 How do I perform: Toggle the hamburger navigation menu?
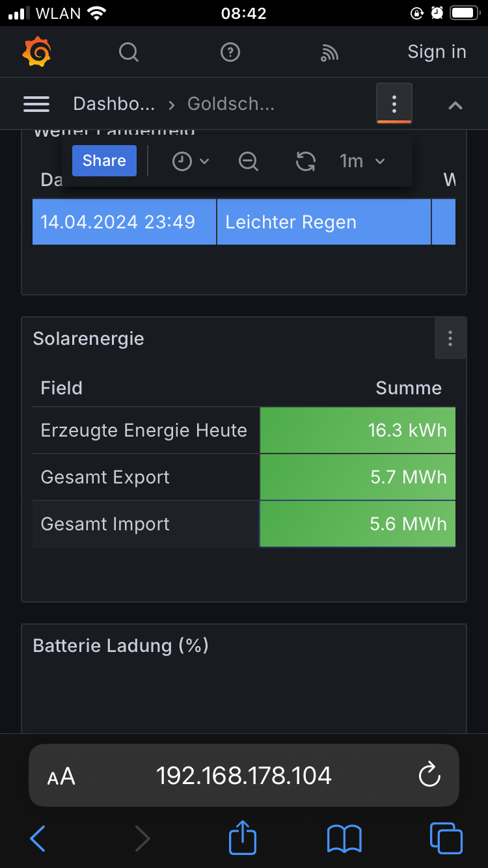tap(36, 103)
